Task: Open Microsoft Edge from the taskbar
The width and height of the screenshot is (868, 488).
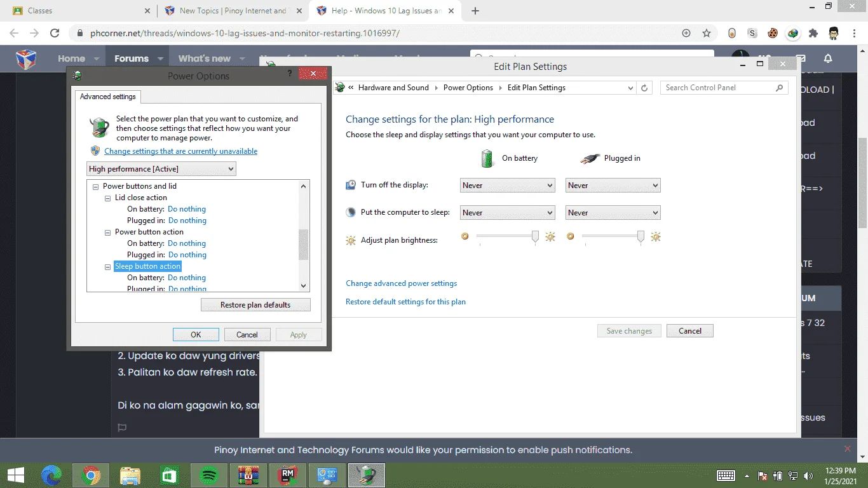Action: (x=51, y=475)
